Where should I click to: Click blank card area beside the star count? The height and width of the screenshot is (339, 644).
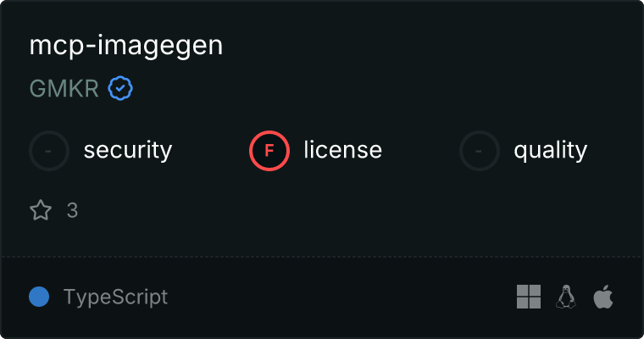[329, 210]
